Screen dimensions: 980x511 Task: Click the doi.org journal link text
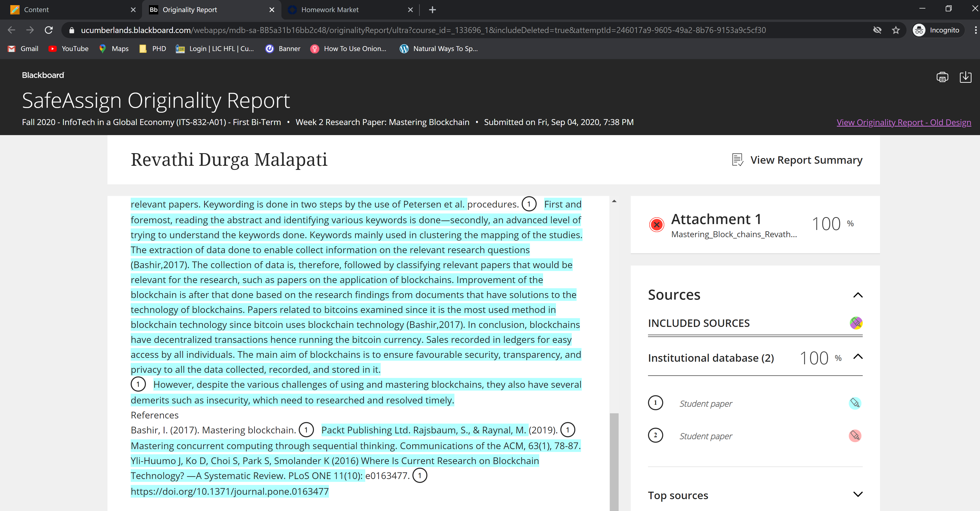pos(230,492)
